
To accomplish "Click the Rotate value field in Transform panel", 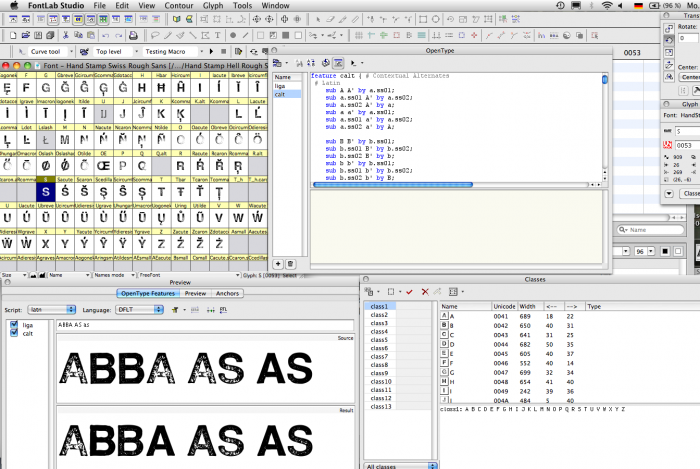I will point(688,38).
